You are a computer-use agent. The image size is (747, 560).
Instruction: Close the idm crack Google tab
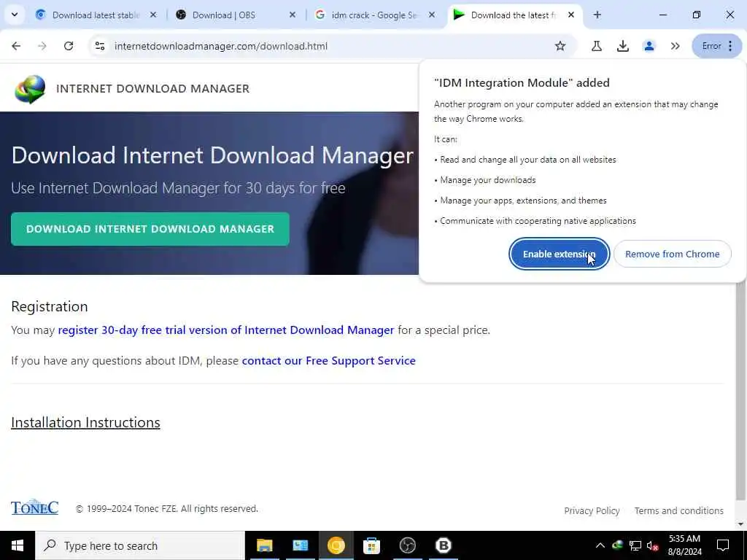432,15
